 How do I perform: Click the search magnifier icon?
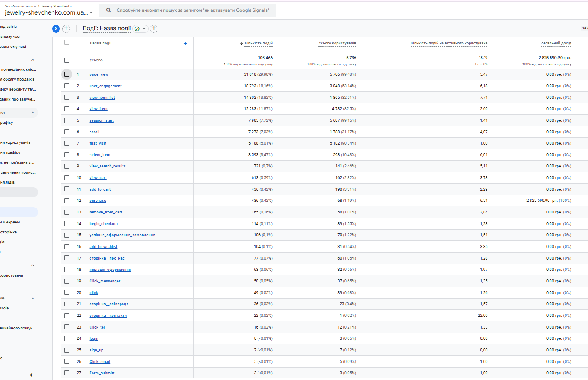108,10
